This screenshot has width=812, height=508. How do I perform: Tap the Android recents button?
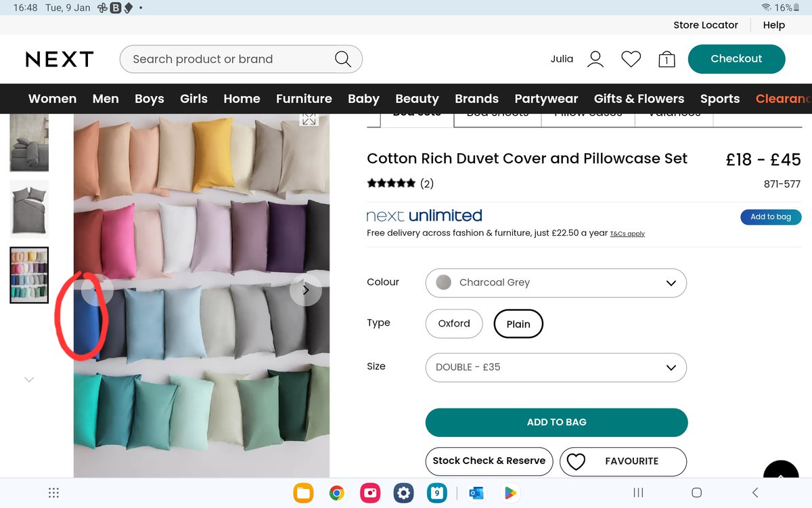point(638,492)
